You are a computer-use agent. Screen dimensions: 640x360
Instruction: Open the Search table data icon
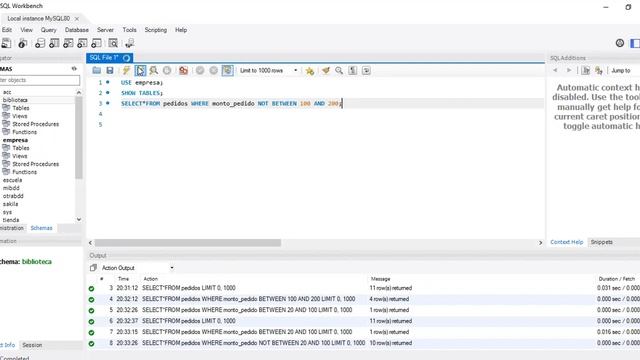coord(113,43)
